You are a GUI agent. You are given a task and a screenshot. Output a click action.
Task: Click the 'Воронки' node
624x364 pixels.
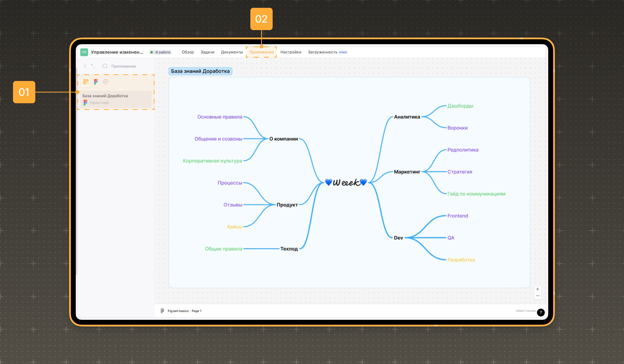click(x=458, y=128)
